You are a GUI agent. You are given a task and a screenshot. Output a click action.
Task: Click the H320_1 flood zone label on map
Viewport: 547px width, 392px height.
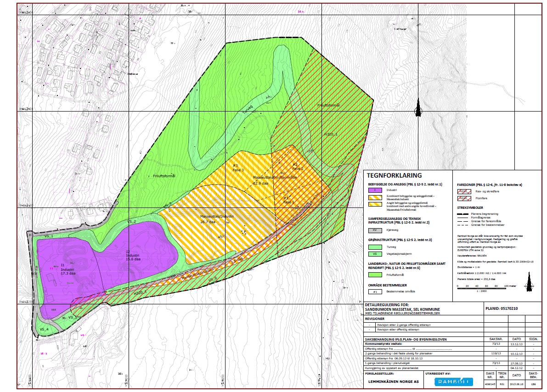(140, 293)
